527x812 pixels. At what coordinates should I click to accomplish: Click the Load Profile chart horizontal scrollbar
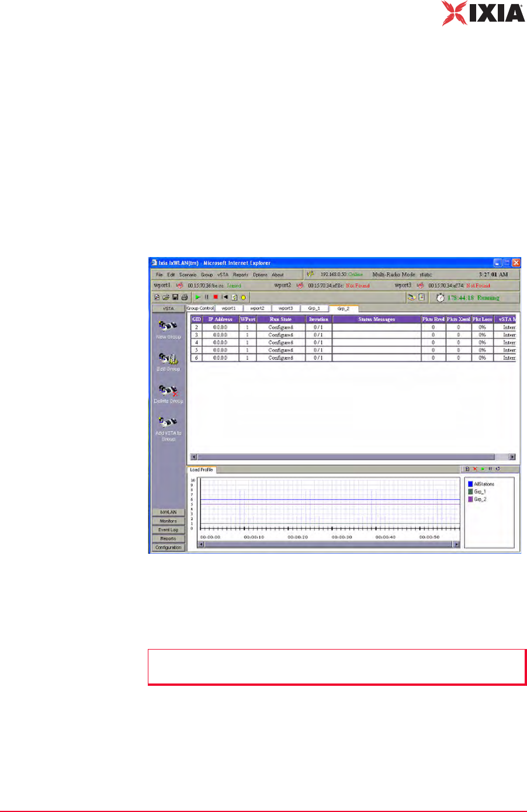329,544
